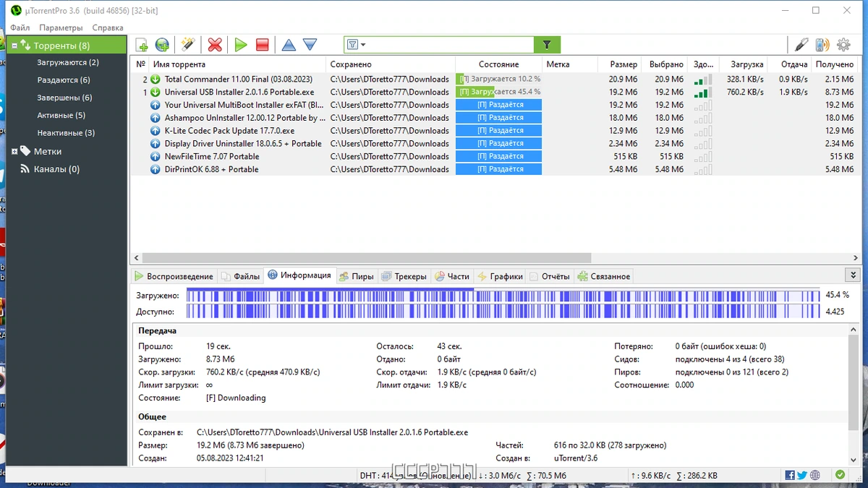The height and width of the screenshot is (488, 868).
Task: Select Загружаются (2) in sidebar
Action: click(68, 63)
